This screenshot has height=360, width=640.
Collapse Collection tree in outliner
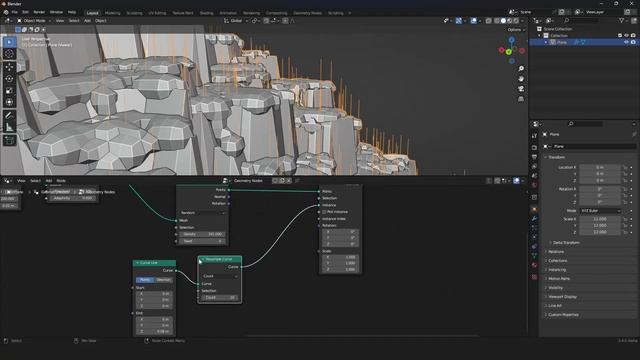(540, 36)
